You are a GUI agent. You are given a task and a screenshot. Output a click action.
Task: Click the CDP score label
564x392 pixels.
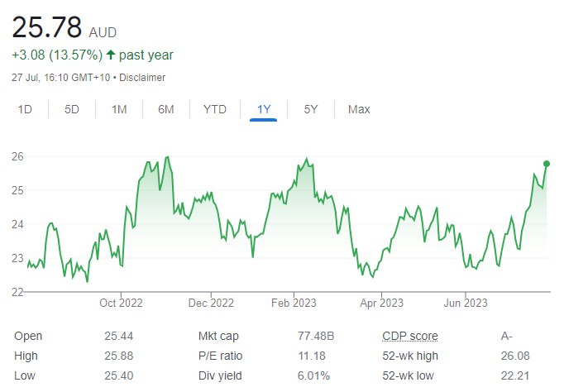click(410, 336)
